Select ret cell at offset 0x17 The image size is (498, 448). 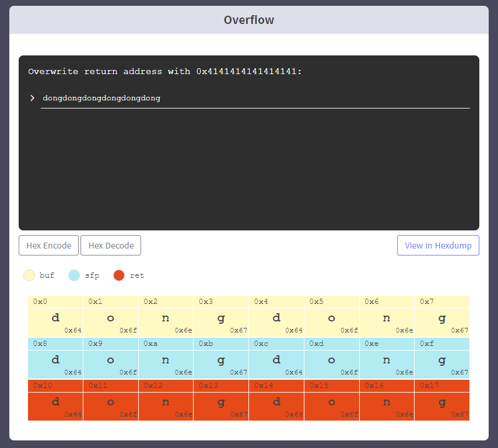[x=442, y=400]
